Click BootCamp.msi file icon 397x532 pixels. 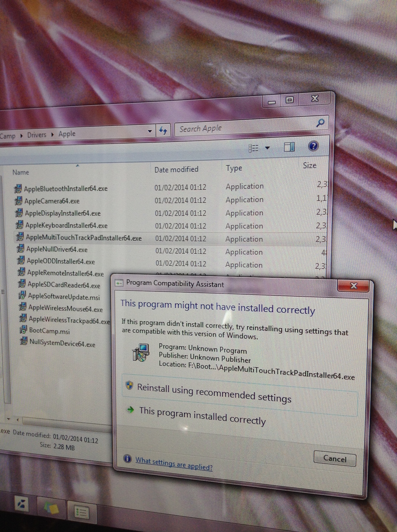click(x=23, y=330)
